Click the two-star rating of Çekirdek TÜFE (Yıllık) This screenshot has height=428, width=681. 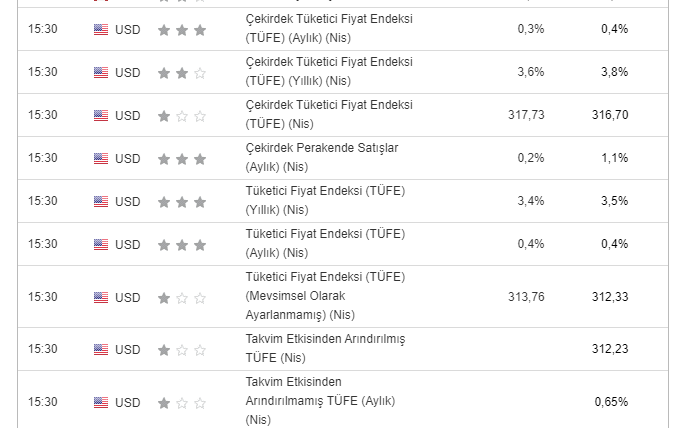(182, 72)
